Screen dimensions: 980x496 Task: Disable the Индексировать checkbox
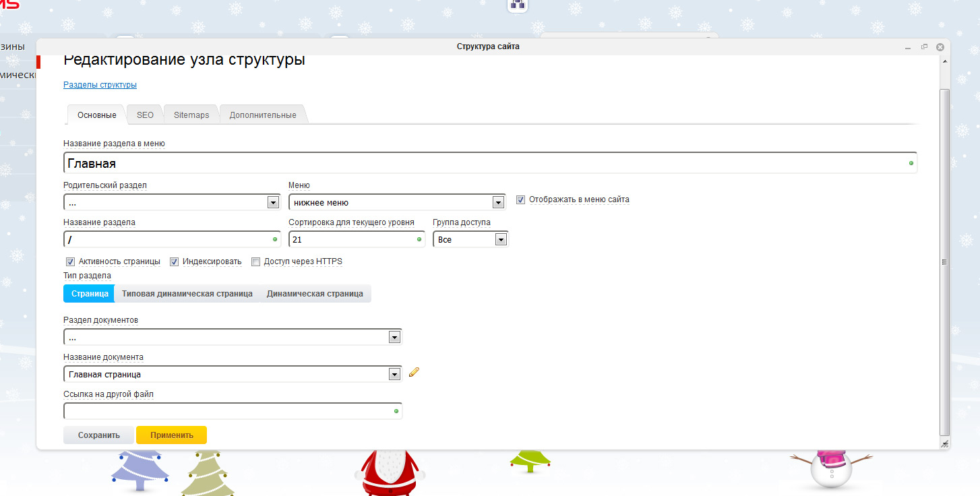(174, 261)
